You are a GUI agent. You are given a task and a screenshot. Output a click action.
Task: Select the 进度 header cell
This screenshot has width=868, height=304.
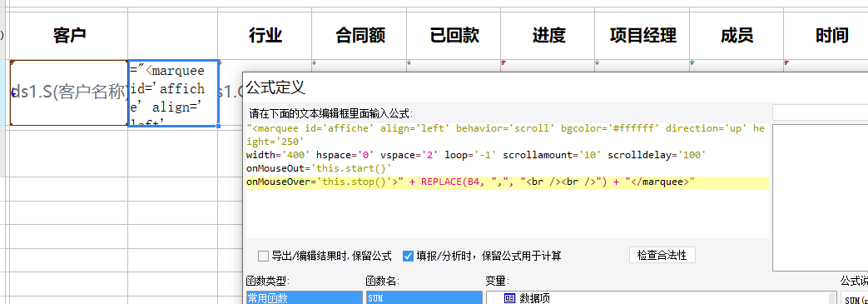[x=548, y=36]
